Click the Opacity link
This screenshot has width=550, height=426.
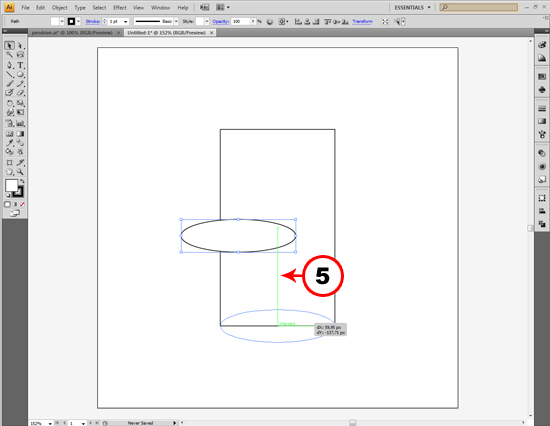tap(220, 21)
